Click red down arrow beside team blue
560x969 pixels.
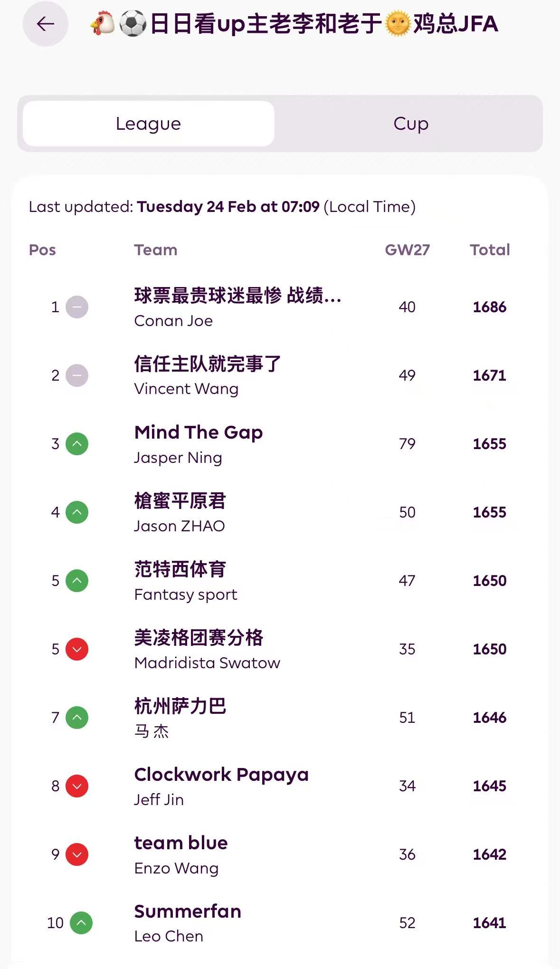point(77,854)
